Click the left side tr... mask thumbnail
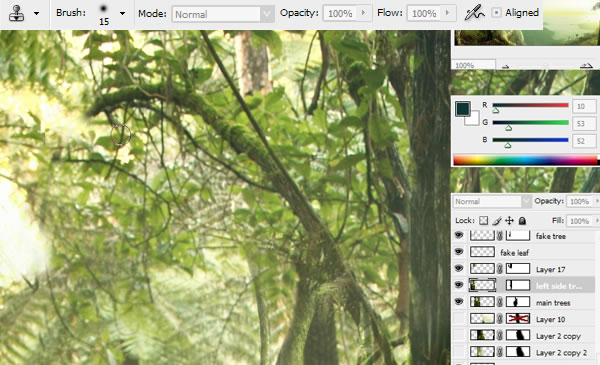This screenshot has height=365, width=600. pos(518,285)
